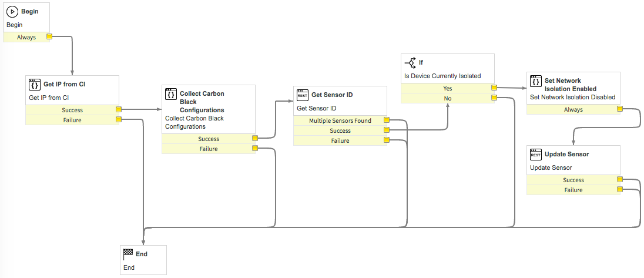Click the Get Sensor ID title
The height and width of the screenshot is (278, 644).
click(332, 95)
